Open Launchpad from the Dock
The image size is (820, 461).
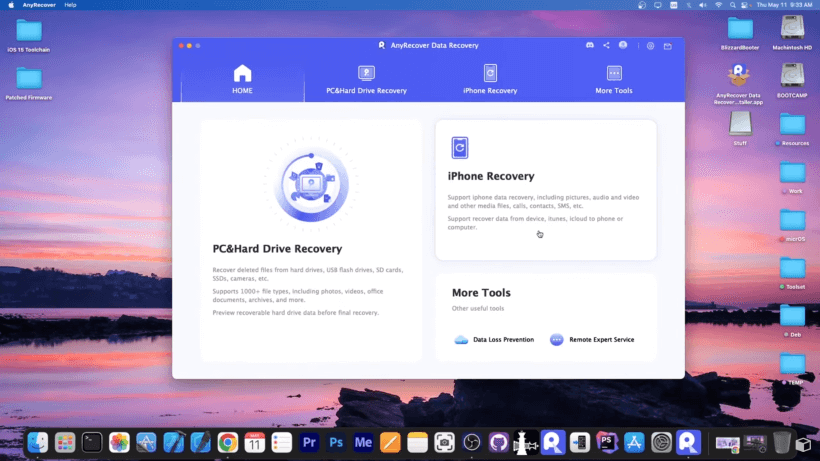click(65, 443)
